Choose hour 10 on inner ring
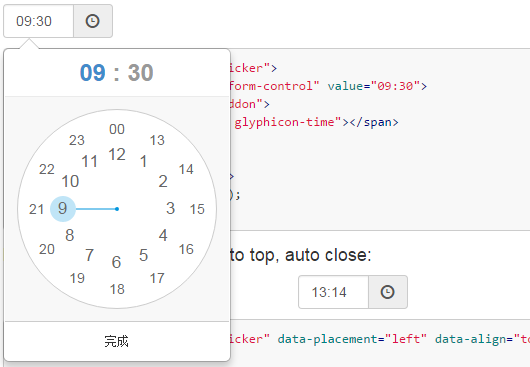 coord(70,181)
